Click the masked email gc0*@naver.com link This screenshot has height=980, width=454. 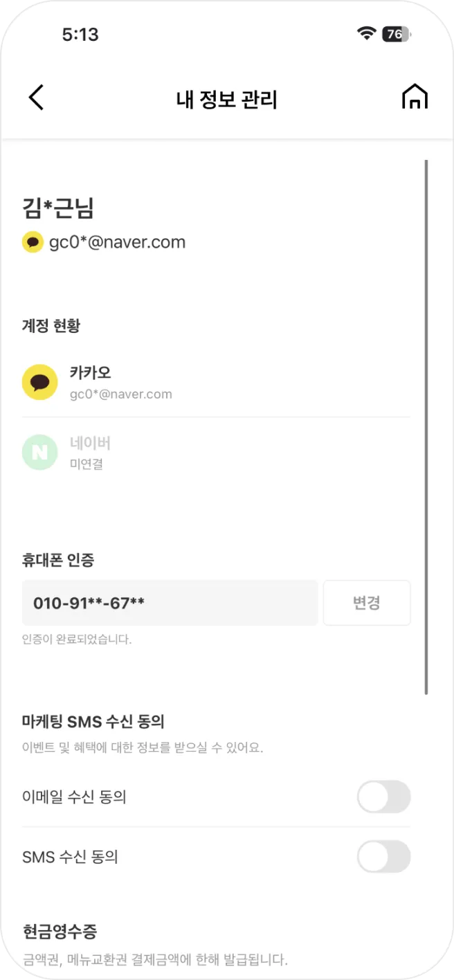pos(116,242)
